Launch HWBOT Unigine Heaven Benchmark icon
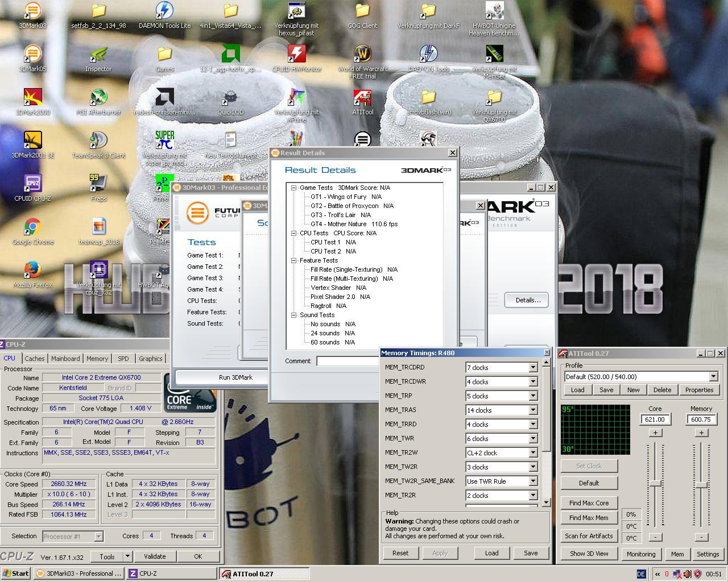Viewport: 728px width, 582px height. [x=494, y=19]
